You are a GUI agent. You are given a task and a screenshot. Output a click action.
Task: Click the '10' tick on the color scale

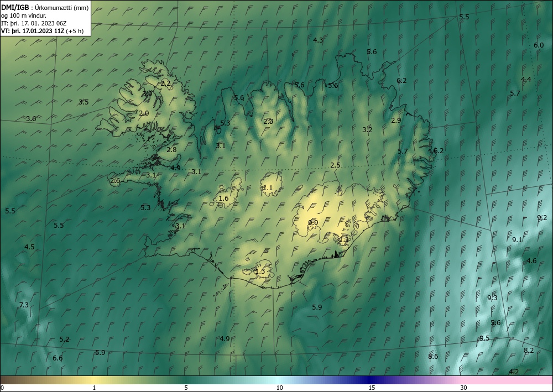pos(280,388)
